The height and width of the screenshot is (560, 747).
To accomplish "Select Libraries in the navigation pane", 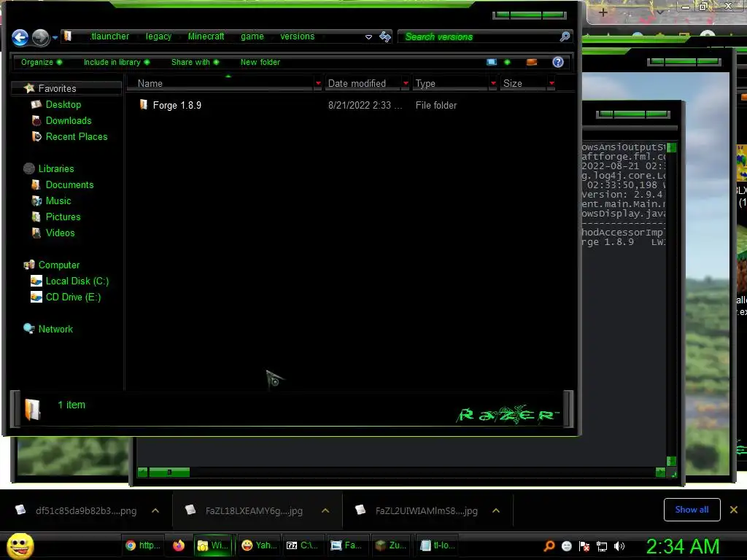I will pyautogui.click(x=55, y=168).
